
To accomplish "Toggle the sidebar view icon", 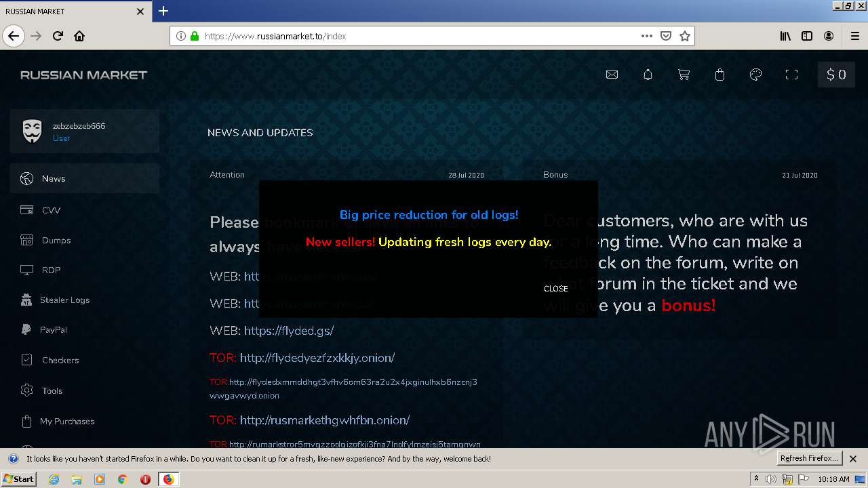I will 807,36.
